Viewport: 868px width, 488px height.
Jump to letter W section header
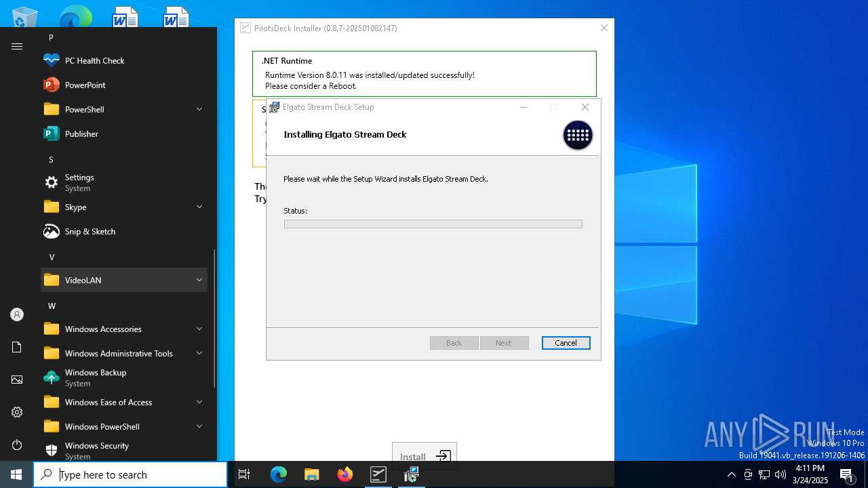(x=52, y=306)
